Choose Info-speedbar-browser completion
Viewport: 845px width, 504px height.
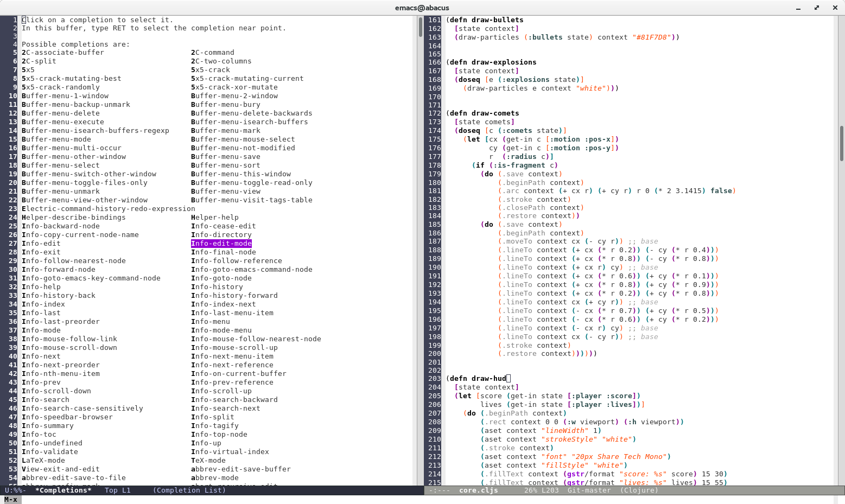pos(67,417)
